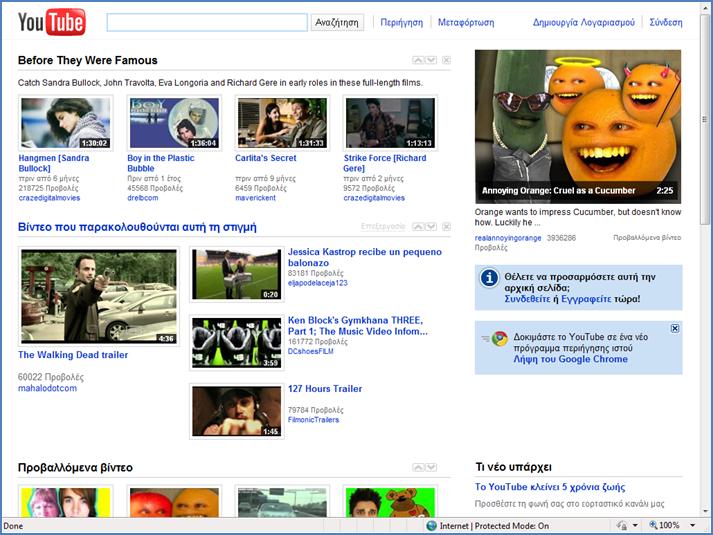The height and width of the screenshot is (535, 713).
Task: Click the privacy lock icon in status bar
Action: (x=622, y=526)
